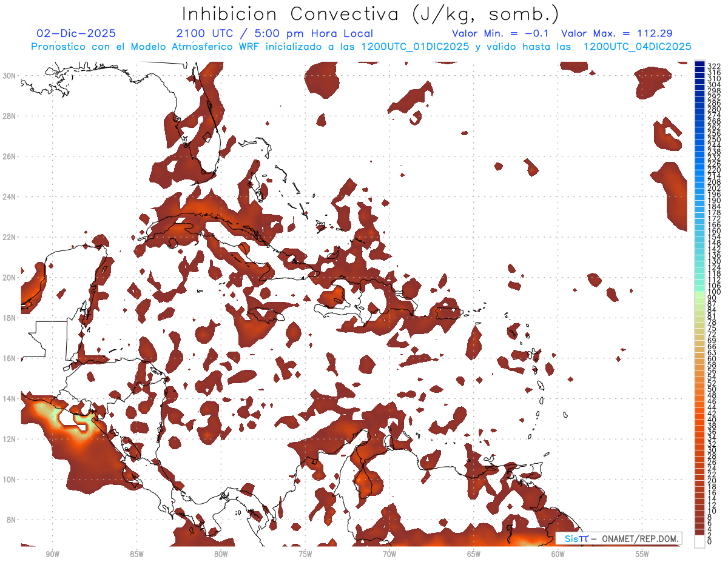Screen dimensions: 728x562
Task: Click the '70W' longitude label
Action: (x=389, y=554)
